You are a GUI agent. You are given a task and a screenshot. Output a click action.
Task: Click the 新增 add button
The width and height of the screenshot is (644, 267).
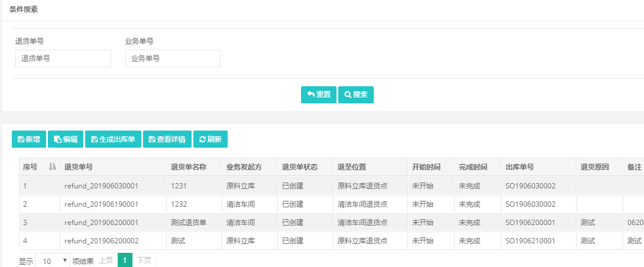pos(29,139)
